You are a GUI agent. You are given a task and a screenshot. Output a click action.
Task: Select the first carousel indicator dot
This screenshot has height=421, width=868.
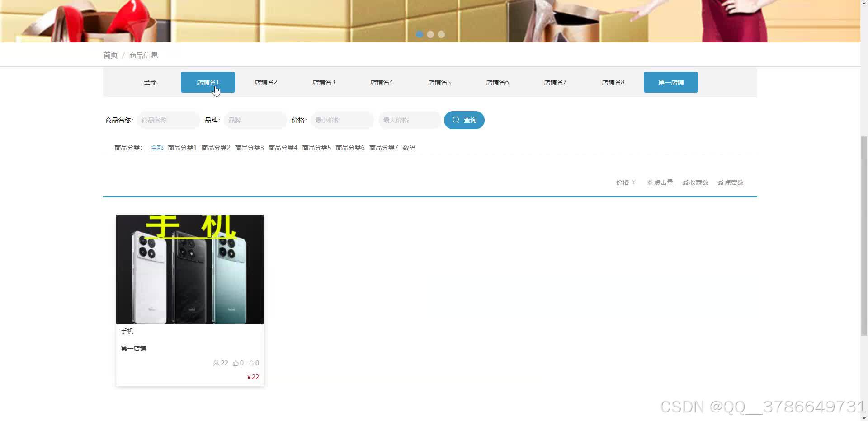click(x=420, y=34)
